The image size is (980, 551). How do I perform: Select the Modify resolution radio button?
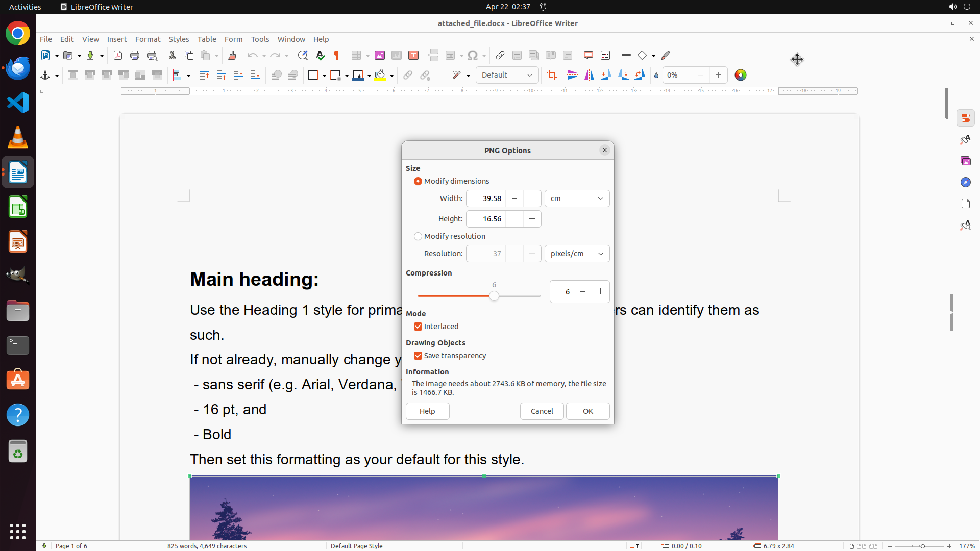(x=418, y=236)
